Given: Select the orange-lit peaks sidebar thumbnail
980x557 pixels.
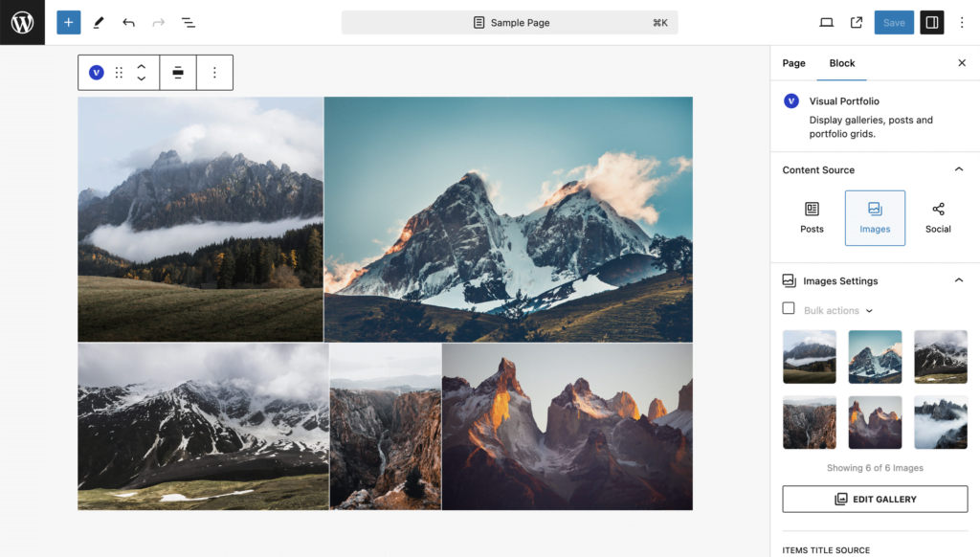Looking at the screenshot, I should point(875,423).
